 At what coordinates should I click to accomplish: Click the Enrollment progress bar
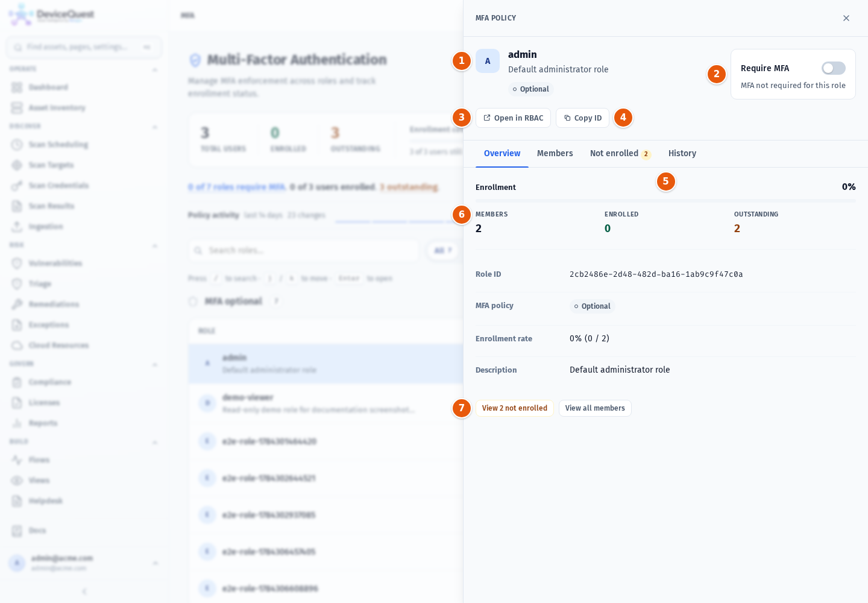tap(665, 200)
